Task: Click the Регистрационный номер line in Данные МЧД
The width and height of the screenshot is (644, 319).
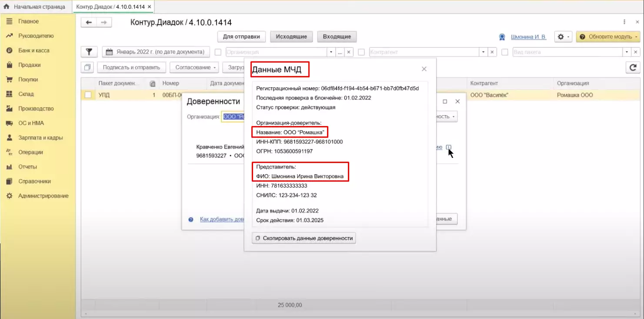Action: [x=337, y=88]
